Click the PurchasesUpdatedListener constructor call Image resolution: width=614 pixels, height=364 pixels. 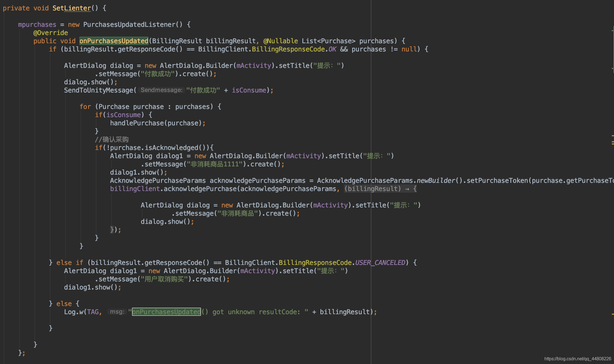133,25
